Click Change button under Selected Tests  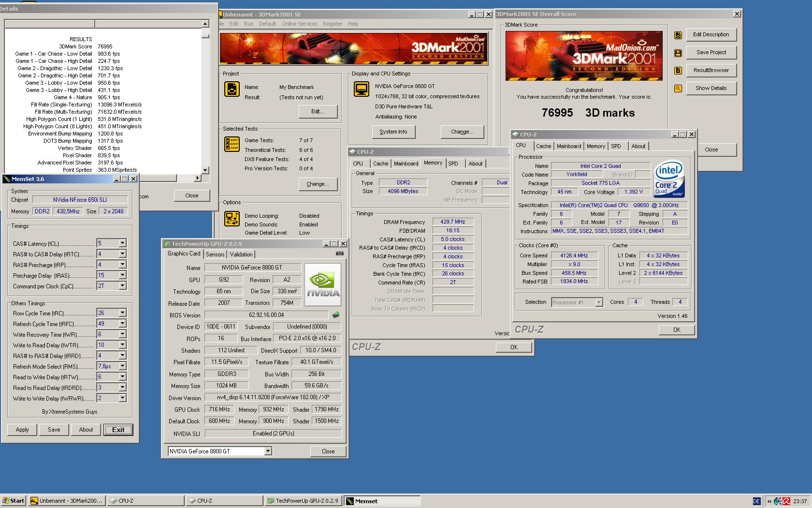point(318,184)
